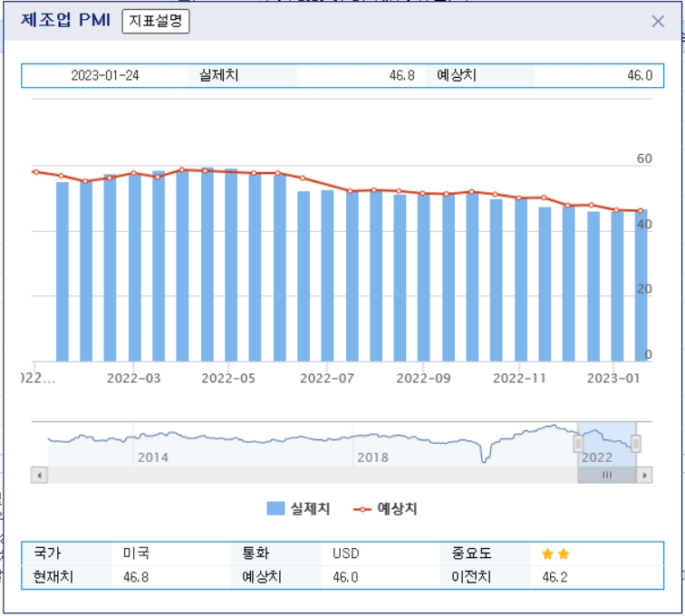Screen dimensions: 685x616
Task: Click the navigator right scroll arrow
Action: click(644, 475)
